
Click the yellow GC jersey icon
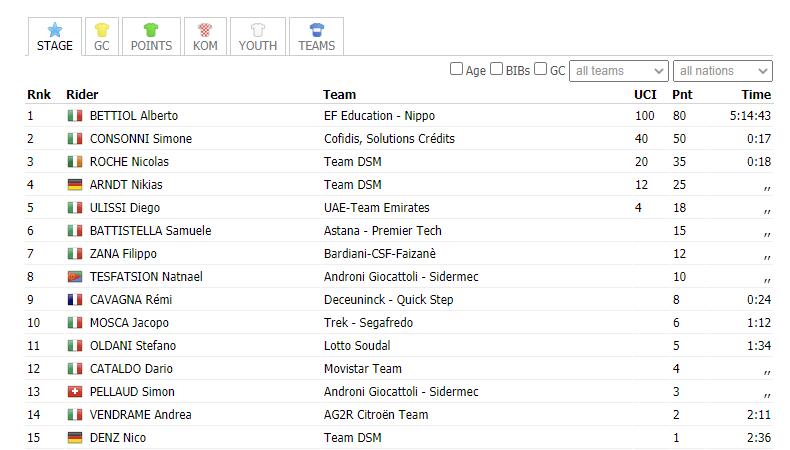102,30
